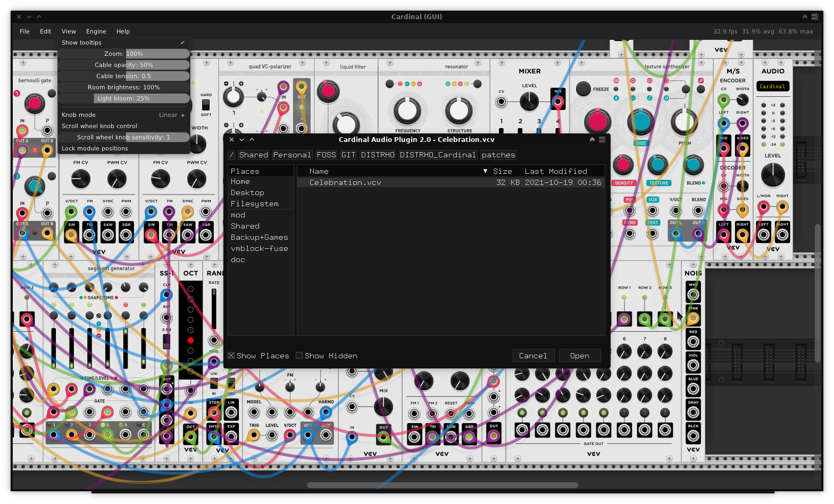This screenshot has width=834, height=504.
Task: Toggle Show tooltips option
Action: [123, 43]
